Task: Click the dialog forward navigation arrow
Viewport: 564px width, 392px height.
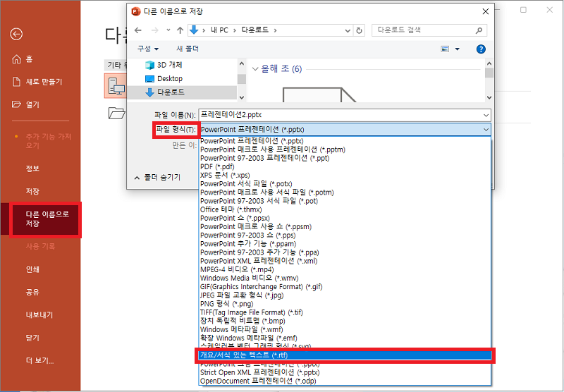Action: click(154, 30)
